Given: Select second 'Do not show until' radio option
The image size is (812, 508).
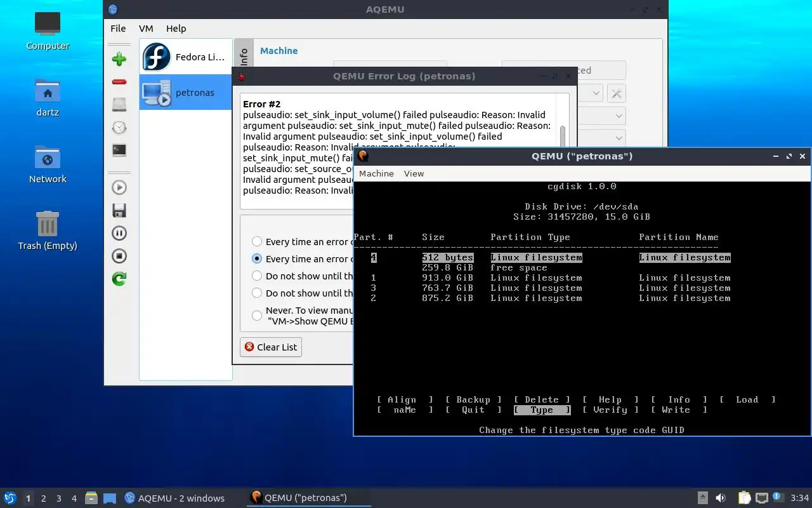Looking at the screenshot, I should pos(257,293).
